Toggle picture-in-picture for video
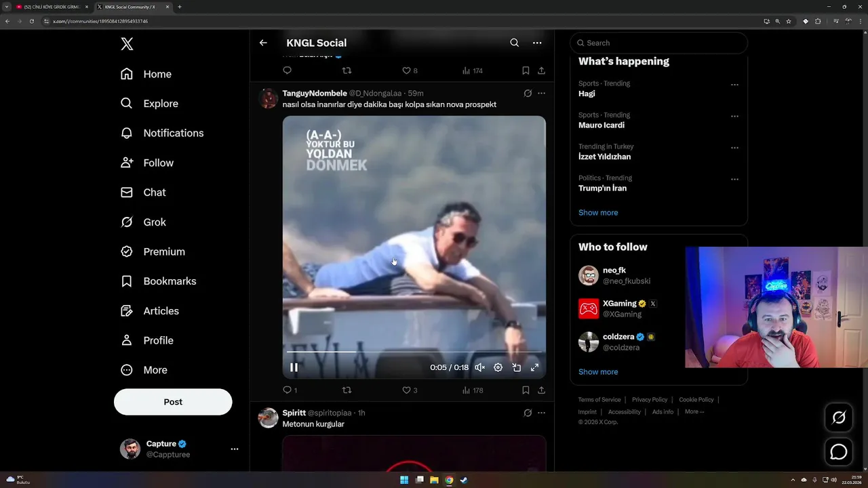868x488 pixels. 516,367
